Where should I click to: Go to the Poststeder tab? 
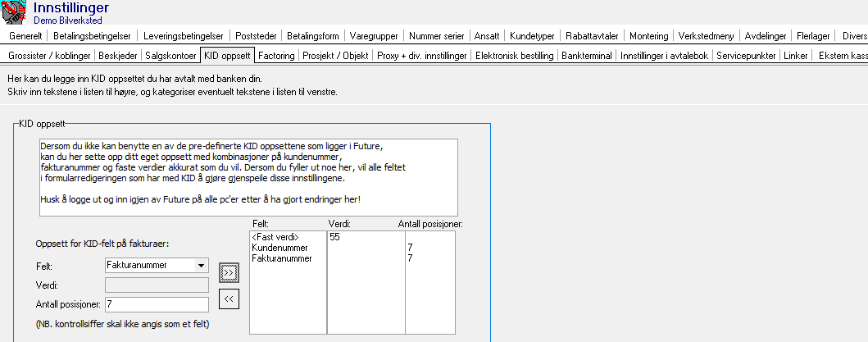click(x=257, y=36)
